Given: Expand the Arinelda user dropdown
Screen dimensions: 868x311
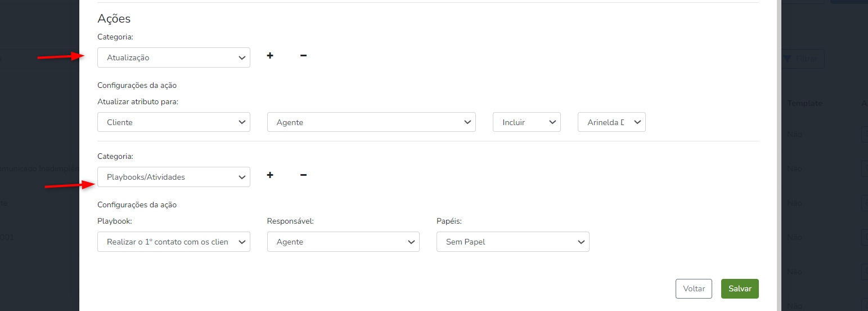Looking at the screenshot, I should pyautogui.click(x=611, y=122).
